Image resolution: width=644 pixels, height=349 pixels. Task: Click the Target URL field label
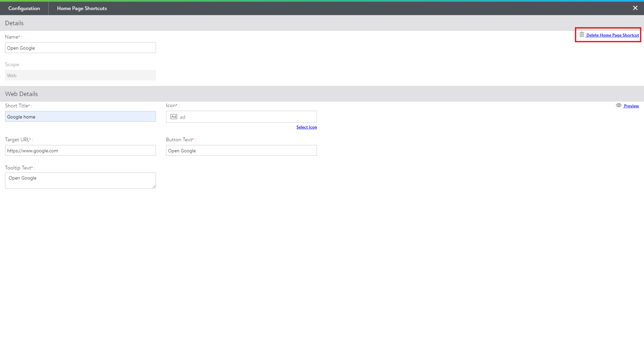point(17,140)
